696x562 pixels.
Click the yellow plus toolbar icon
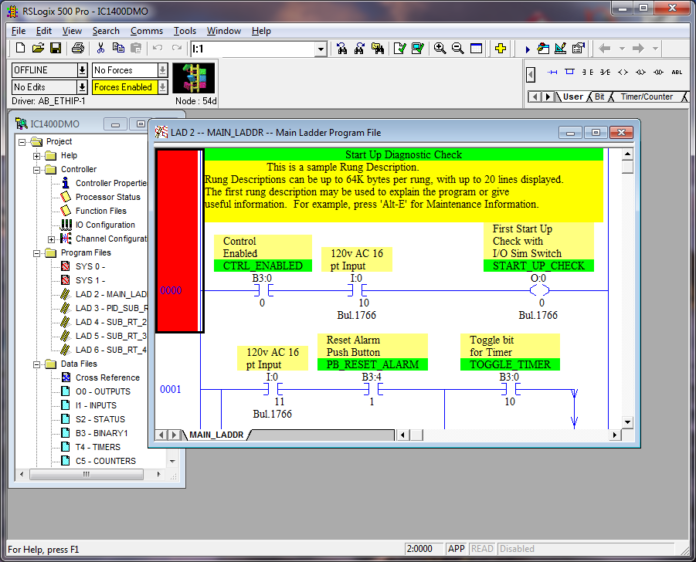(501, 48)
